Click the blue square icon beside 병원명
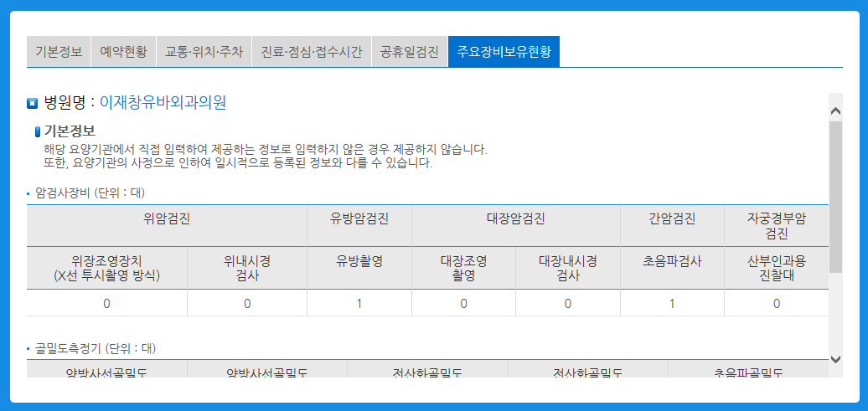 point(33,104)
